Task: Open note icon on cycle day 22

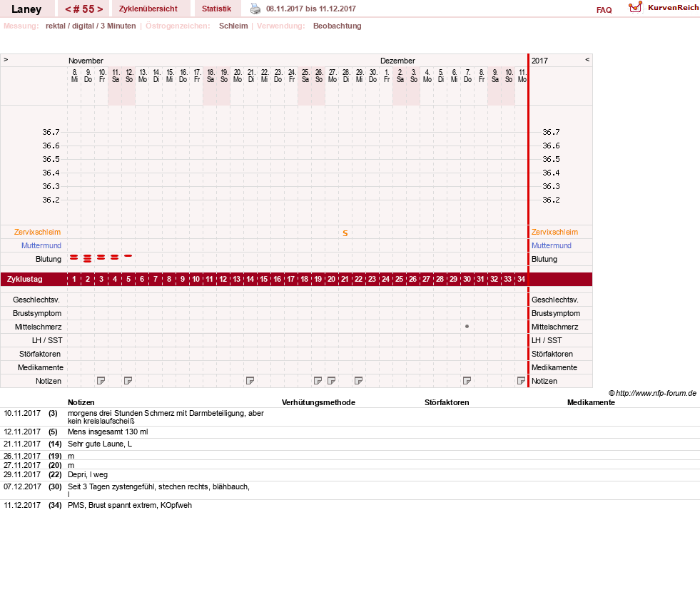Action: point(358,381)
